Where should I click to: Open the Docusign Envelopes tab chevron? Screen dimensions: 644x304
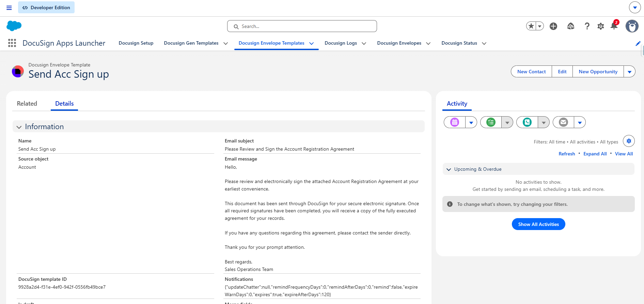point(428,43)
